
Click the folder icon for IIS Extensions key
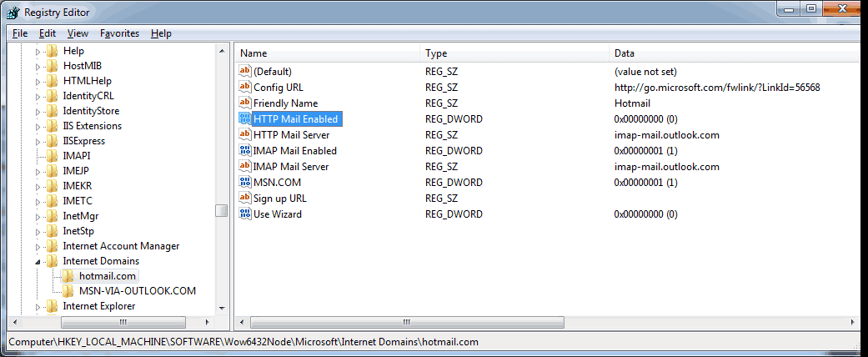[x=52, y=126]
